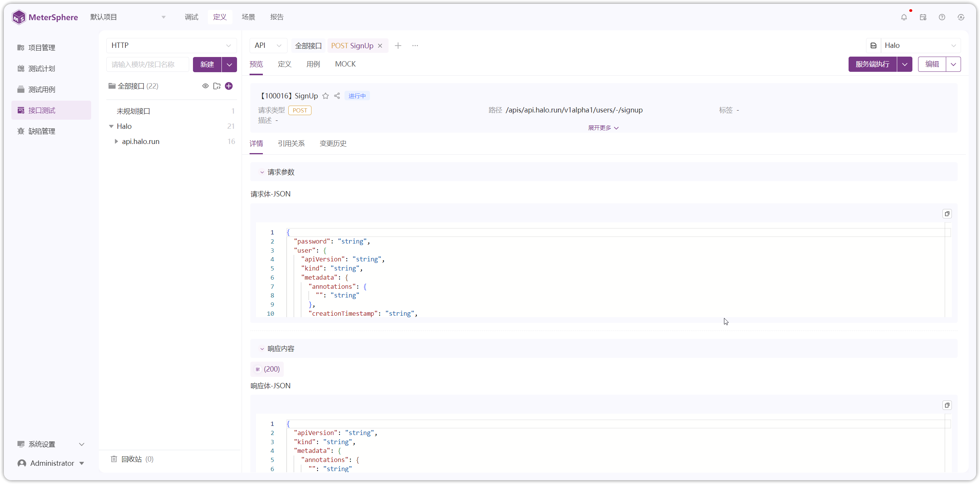Click folder import icon beside 全部接口
This screenshot has width=980, height=484.
coord(217,86)
